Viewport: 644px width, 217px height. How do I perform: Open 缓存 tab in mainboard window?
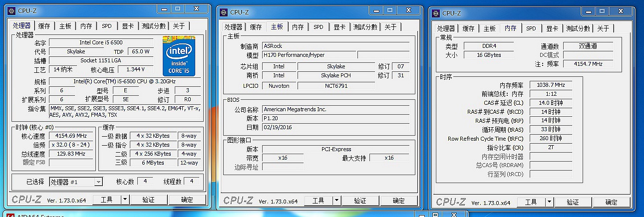256,27
